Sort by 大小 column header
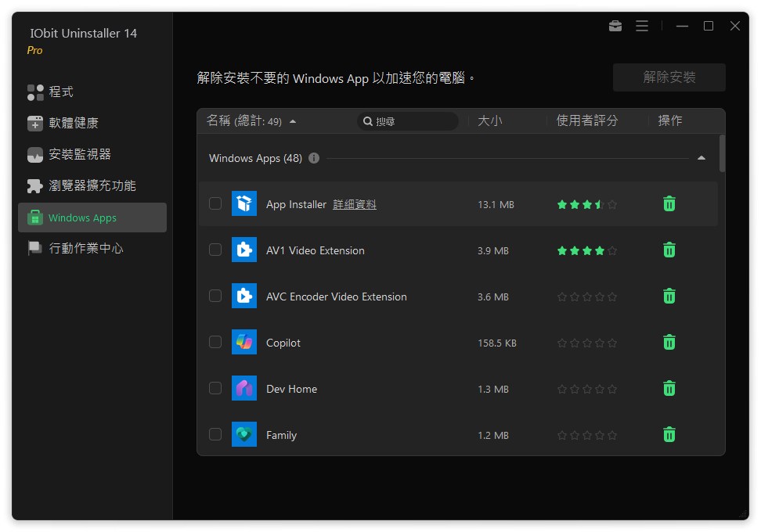 (489, 120)
